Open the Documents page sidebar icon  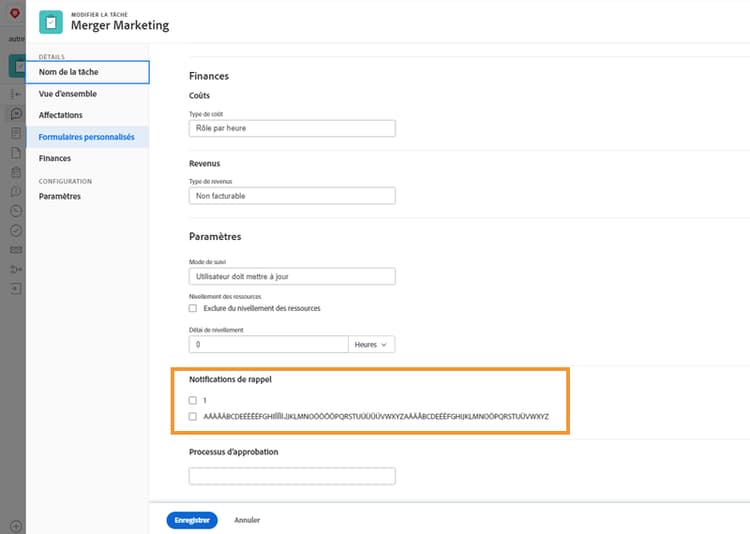coord(16,153)
